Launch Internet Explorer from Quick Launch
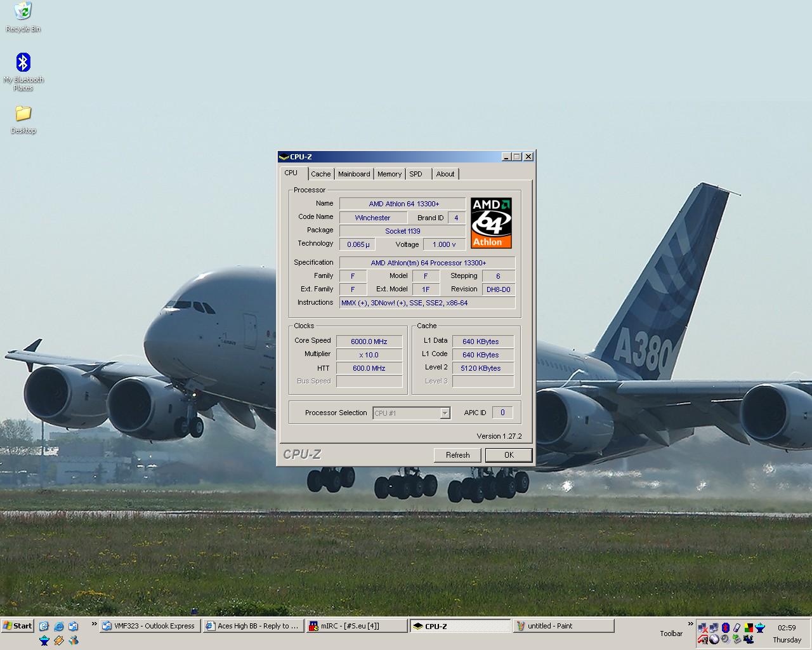812x650 pixels. tap(59, 626)
